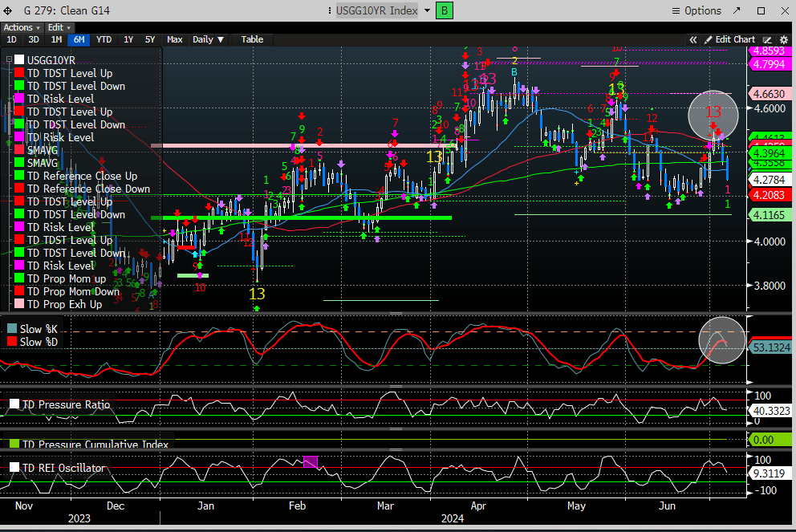Click the Options hamburger menu icon
The image size is (796, 532).
click(676, 10)
